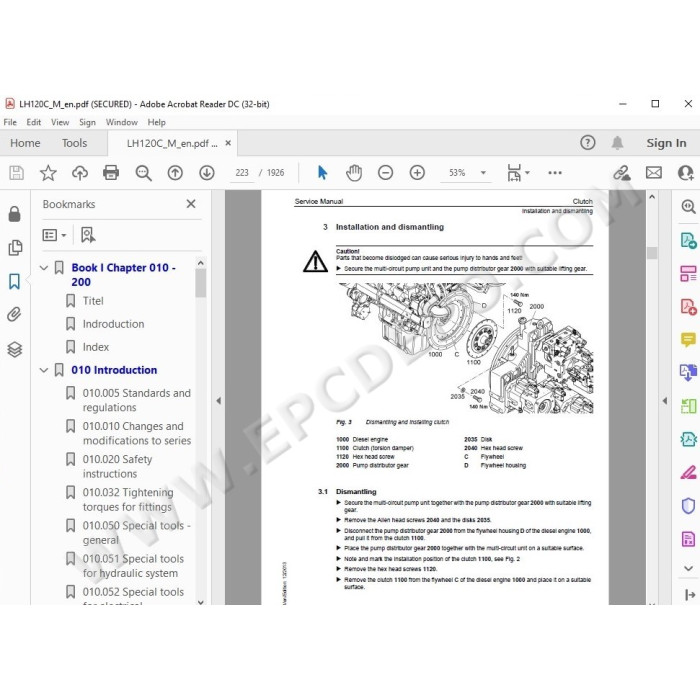The width and height of the screenshot is (700, 700).
Task: Open the Create PDF tool
Action: (x=688, y=307)
